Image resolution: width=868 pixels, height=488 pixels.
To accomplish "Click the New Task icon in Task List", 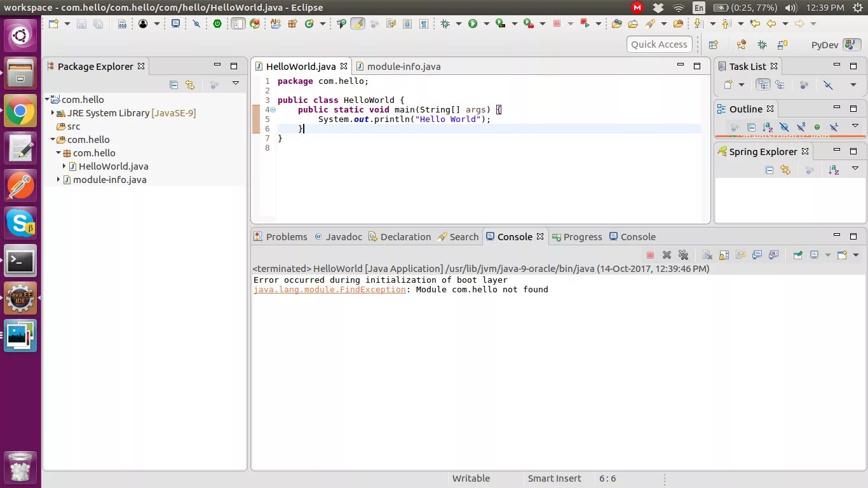I will [728, 85].
